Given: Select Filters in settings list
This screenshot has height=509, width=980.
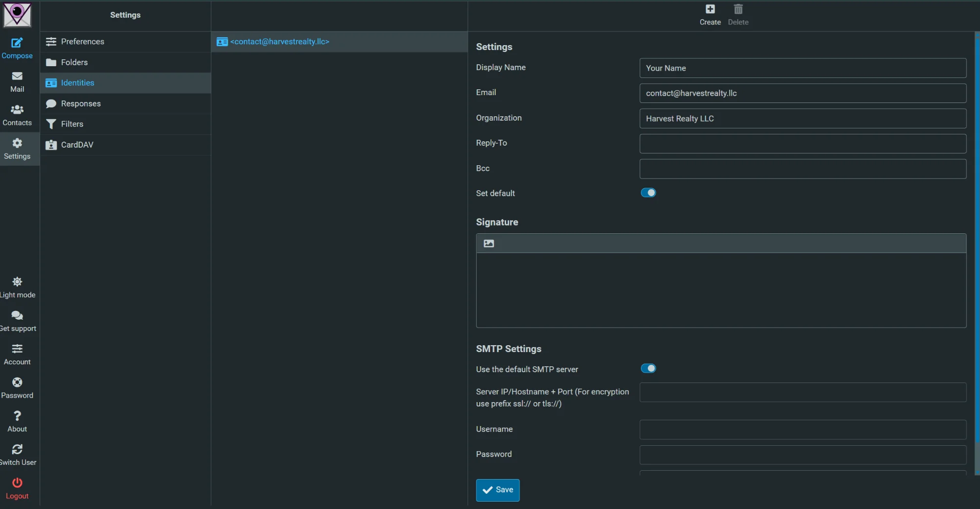Looking at the screenshot, I should [72, 124].
